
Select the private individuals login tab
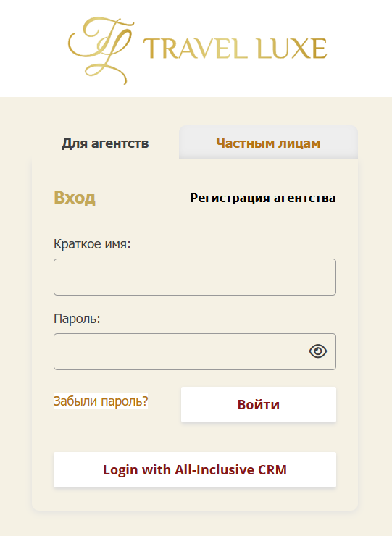pos(268,143)
